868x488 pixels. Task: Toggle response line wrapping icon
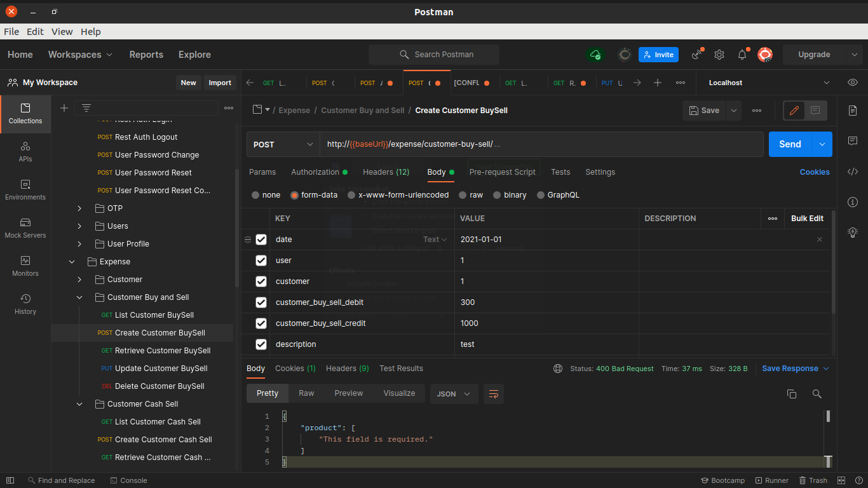(x=494, y=394)
